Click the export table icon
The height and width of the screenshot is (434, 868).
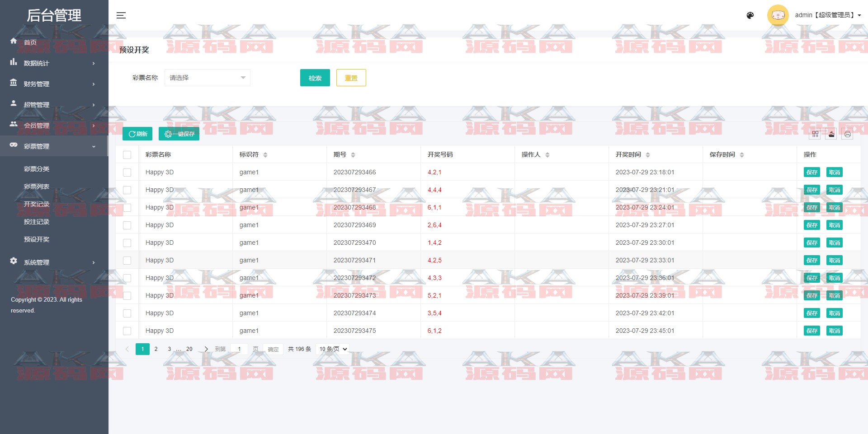click(x=831, y=134)
